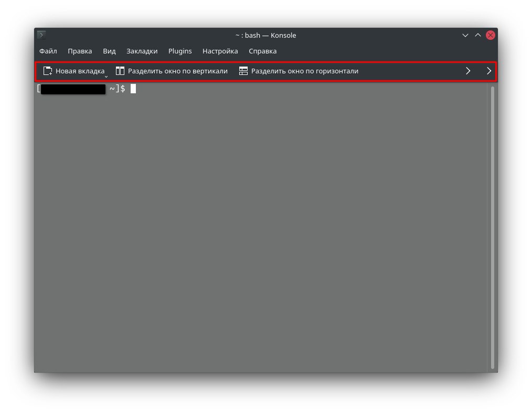Image resolution: width=532 pixels, height=413 pixels.
Task: Click Разделить окно по горизонтали
Action: [299, 71]
